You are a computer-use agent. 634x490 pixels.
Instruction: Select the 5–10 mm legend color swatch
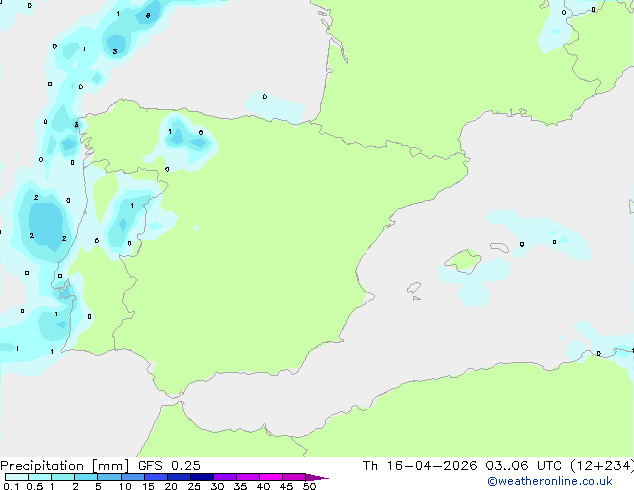109,477
